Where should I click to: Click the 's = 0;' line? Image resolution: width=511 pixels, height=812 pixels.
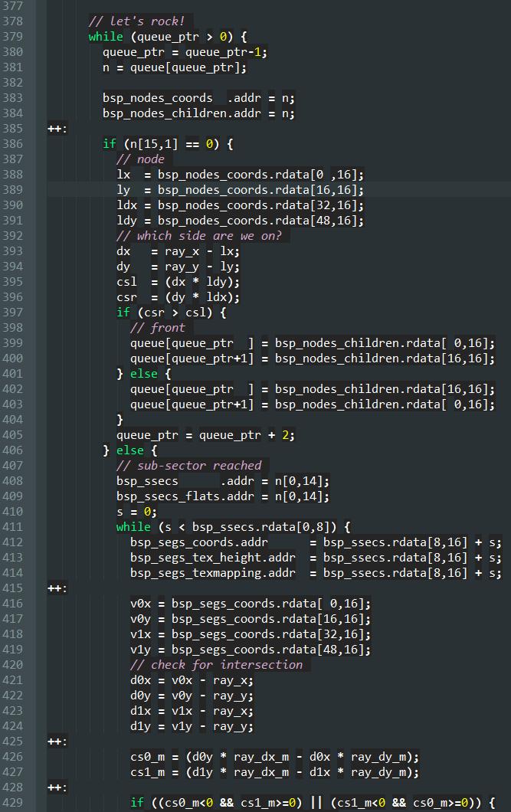click(136, 512)
